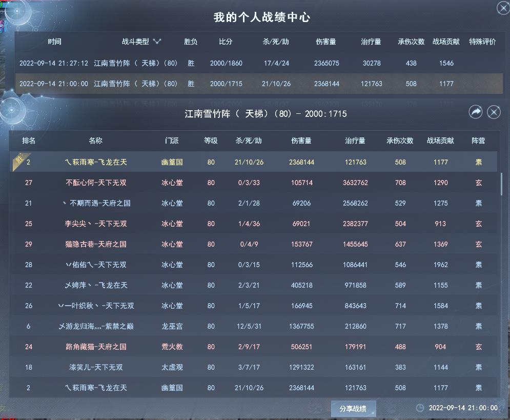Screen dimensions: 510x420
Task: Sort detail table by 杀/死/助 header
Action: [x=249, y=141]
